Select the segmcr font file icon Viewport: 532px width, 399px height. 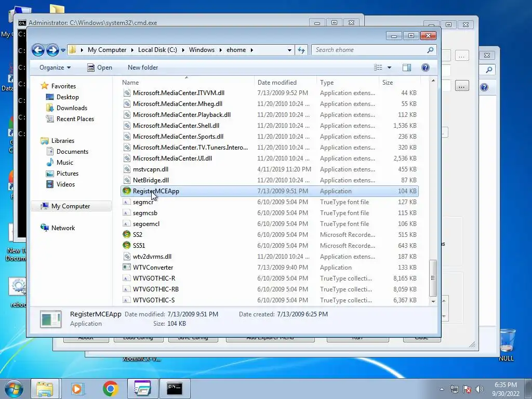(127, 202)
